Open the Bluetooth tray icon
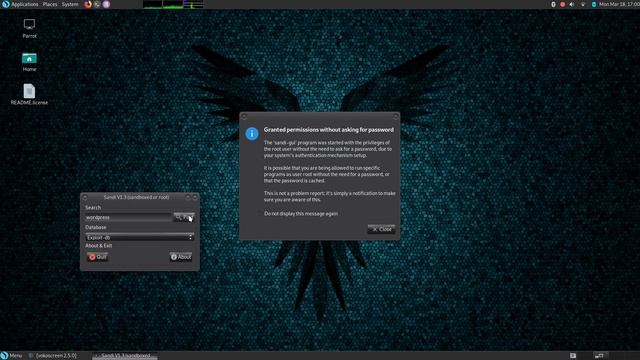Image resolution: width=640 pixels, height=360 pixels. click(553, 4)
